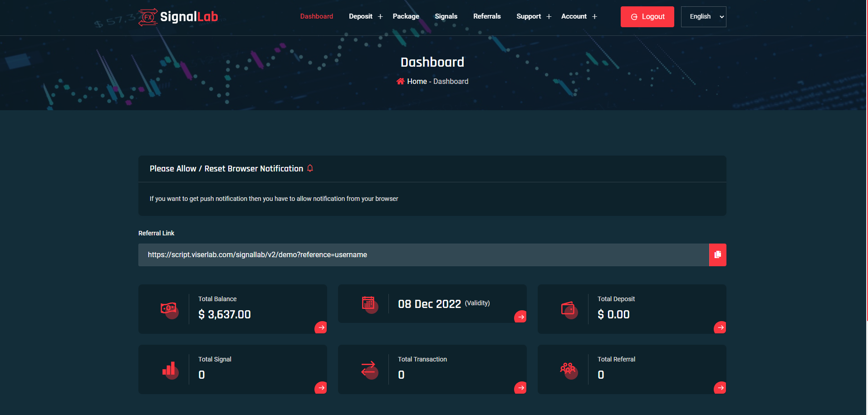Go to the Package page
The width and height of the screenshot is (868, 415).
pos(406,16)
